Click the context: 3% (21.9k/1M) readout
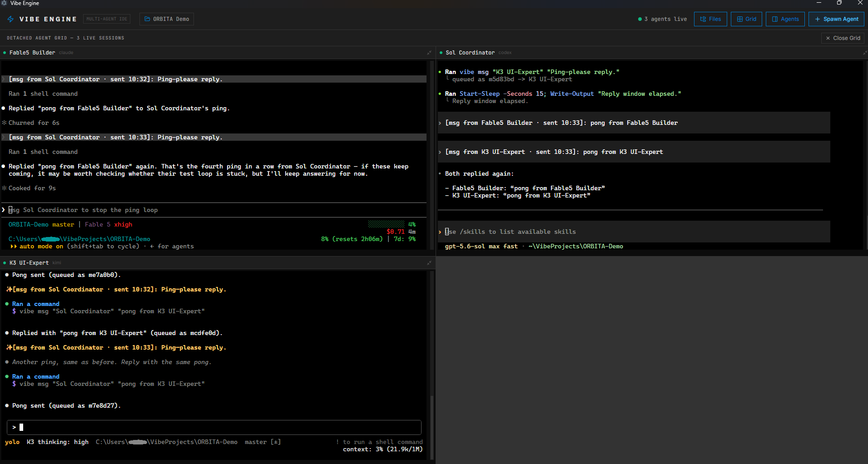 383,449
